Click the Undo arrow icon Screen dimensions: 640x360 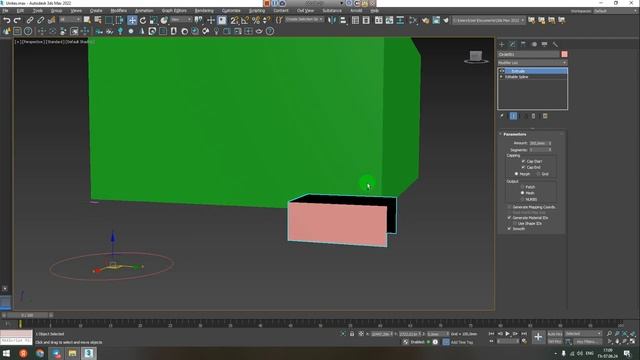pyautogui.click(x=7, y=20)
